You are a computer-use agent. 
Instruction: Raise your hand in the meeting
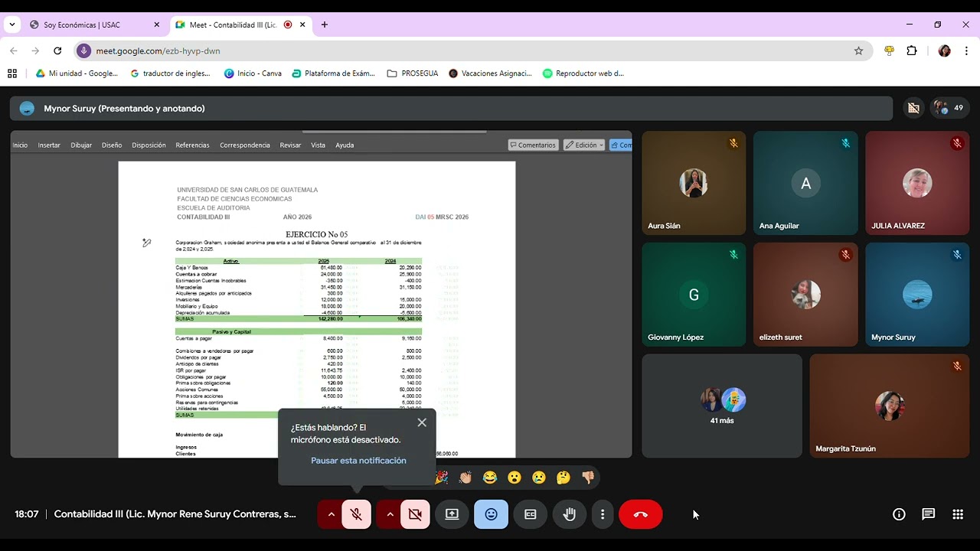click(x=569, y=514)
